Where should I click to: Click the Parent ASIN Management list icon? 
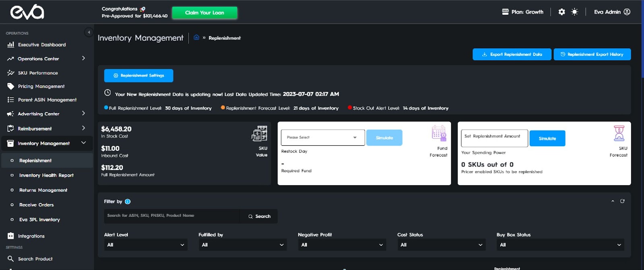tap(11, 100)
